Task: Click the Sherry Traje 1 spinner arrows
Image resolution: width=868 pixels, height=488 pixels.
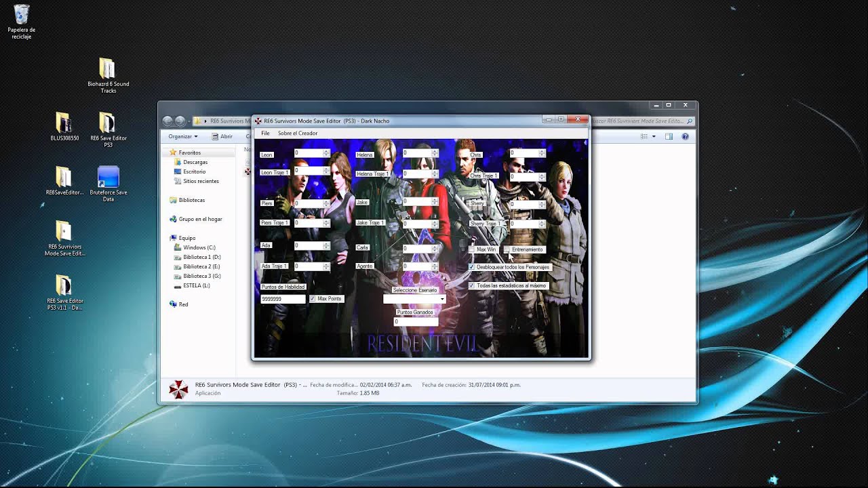Action: [542, 224]
